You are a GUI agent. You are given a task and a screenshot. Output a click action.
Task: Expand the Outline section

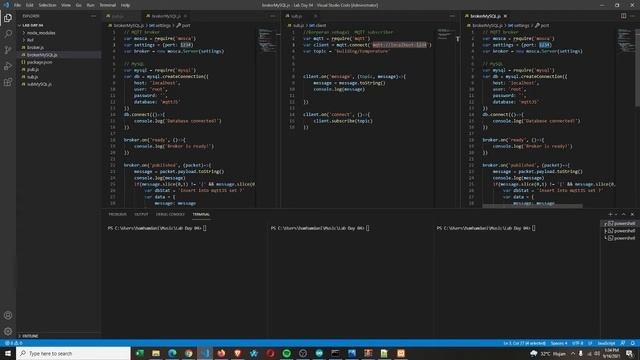(57, 336)
